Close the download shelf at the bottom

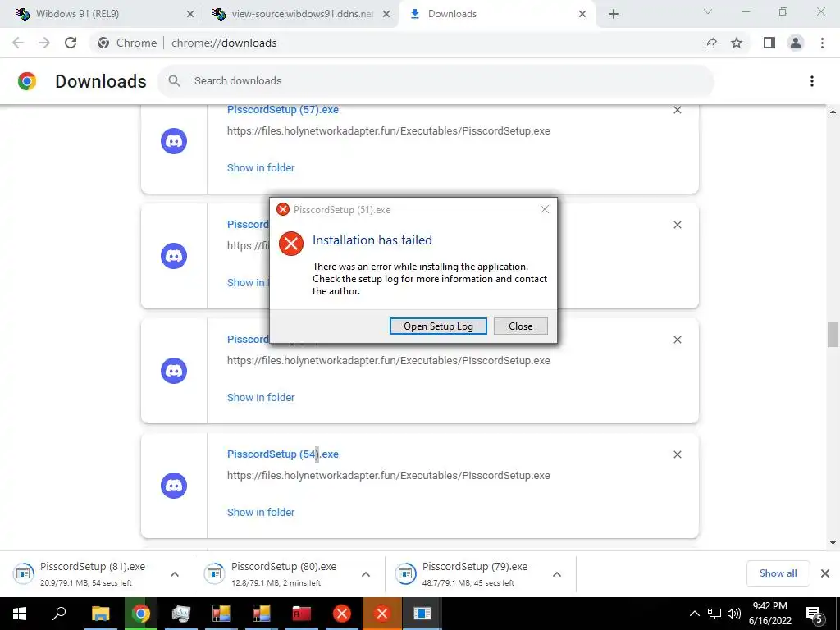click(825, 573)
